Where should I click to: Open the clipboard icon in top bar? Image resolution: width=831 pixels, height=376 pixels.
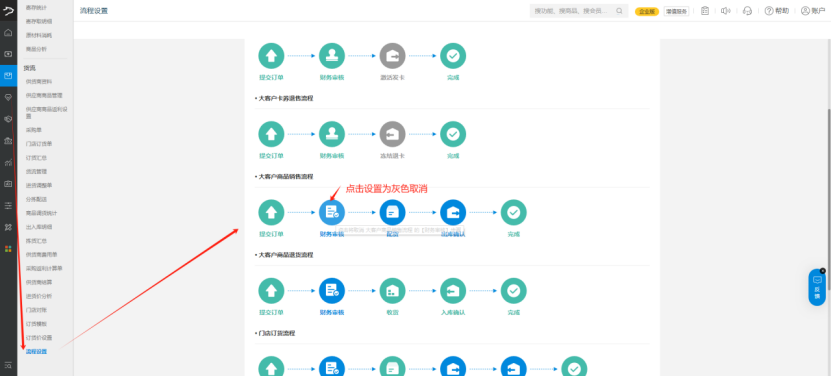[x=705, y=11]
